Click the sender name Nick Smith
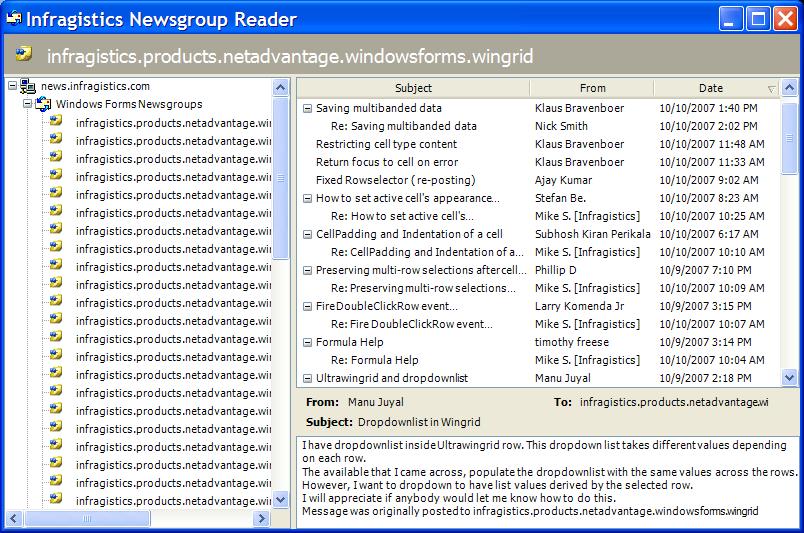 click(561, 126)
